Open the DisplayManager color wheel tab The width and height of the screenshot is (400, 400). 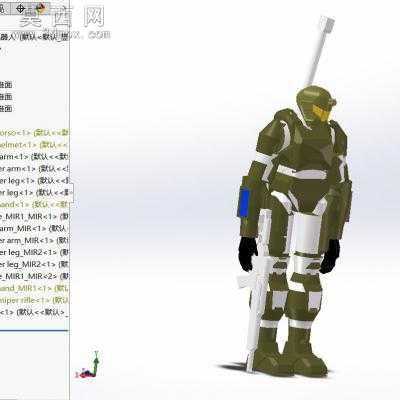pyautogui.click(x=41, y=8)
